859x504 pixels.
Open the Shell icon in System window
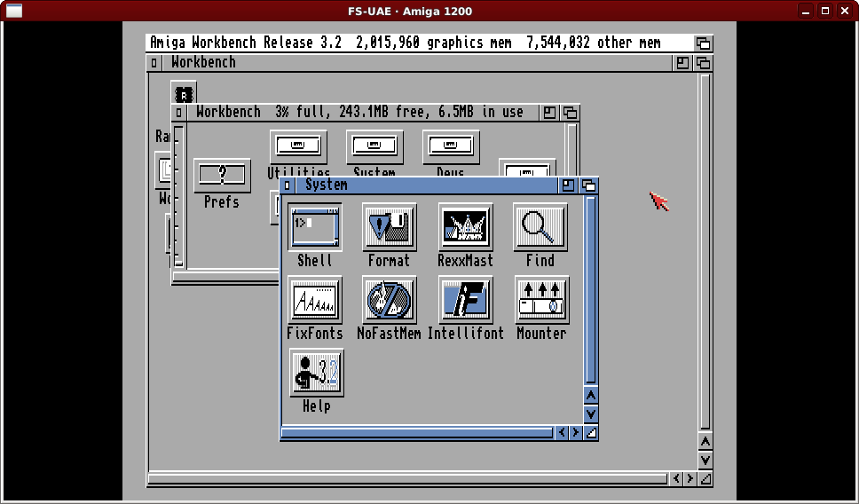(315, 227)
